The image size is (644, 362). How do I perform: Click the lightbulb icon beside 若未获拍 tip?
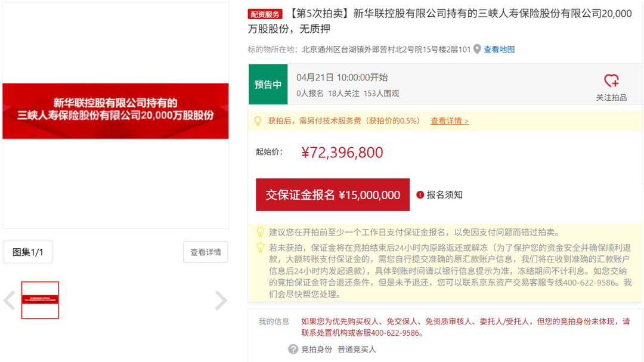pos(261,247)
